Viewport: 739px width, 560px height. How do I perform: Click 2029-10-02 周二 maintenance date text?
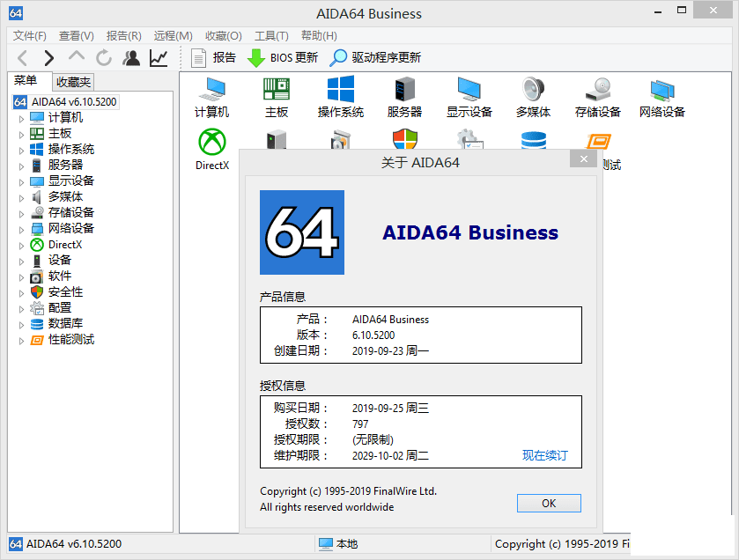[390, 455]
